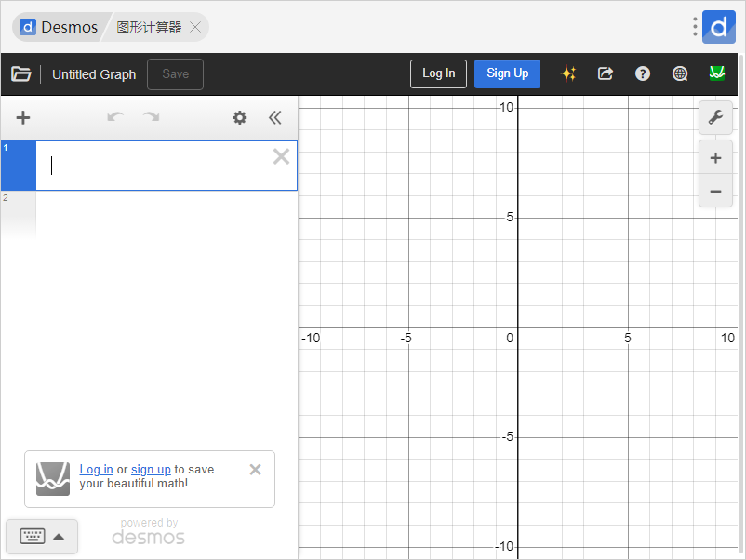Open the Help question mark icon
746x560 pixels.
point(643,73)
